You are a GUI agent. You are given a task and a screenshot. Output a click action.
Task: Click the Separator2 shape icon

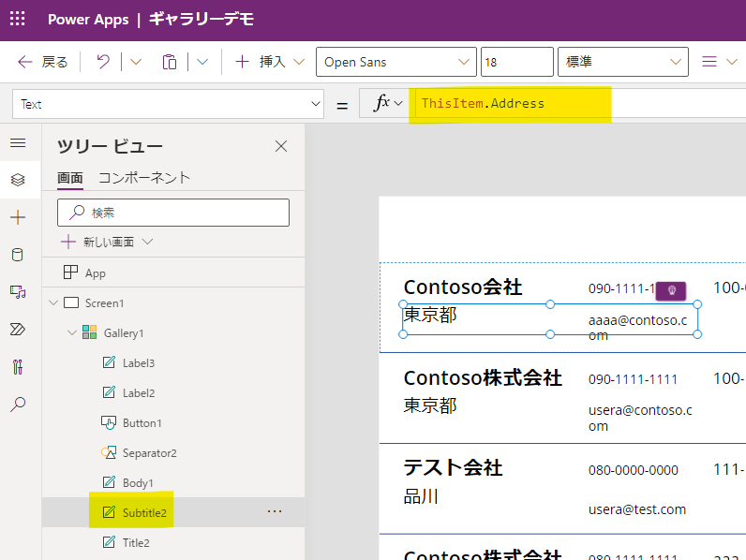109,452
